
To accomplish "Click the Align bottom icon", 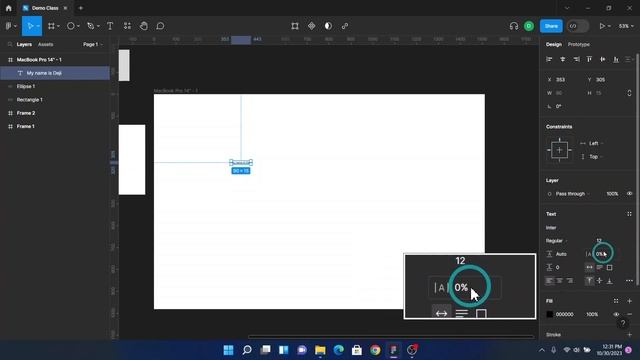I will point(616,60).
